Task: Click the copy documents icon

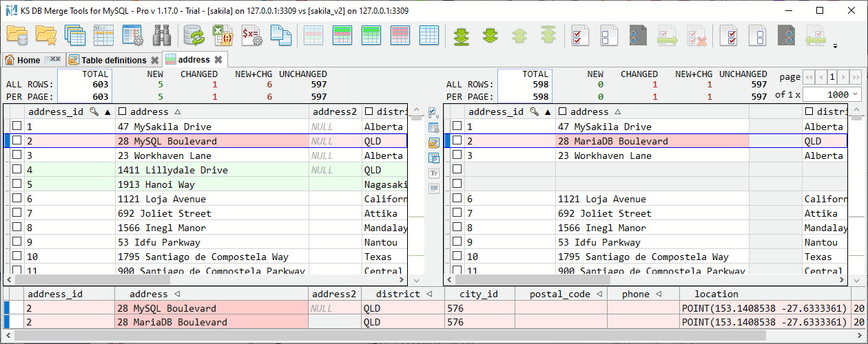Action: 280,35
